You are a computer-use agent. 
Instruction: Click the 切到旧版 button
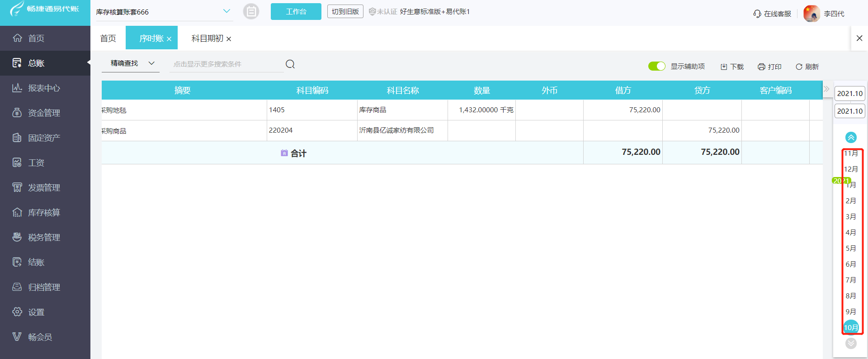(345, 12)
